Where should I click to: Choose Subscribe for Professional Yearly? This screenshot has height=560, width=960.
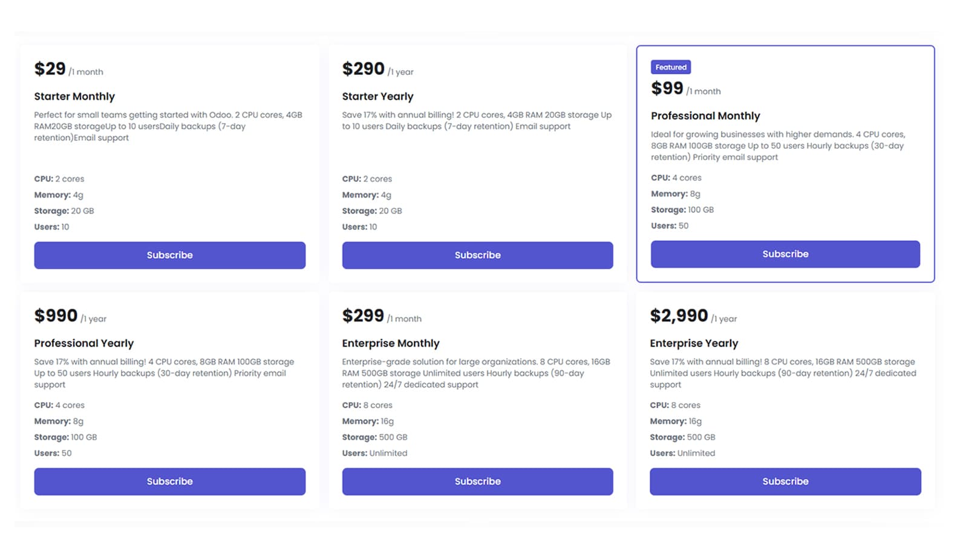pyautogui.click(x=169, y=481)
